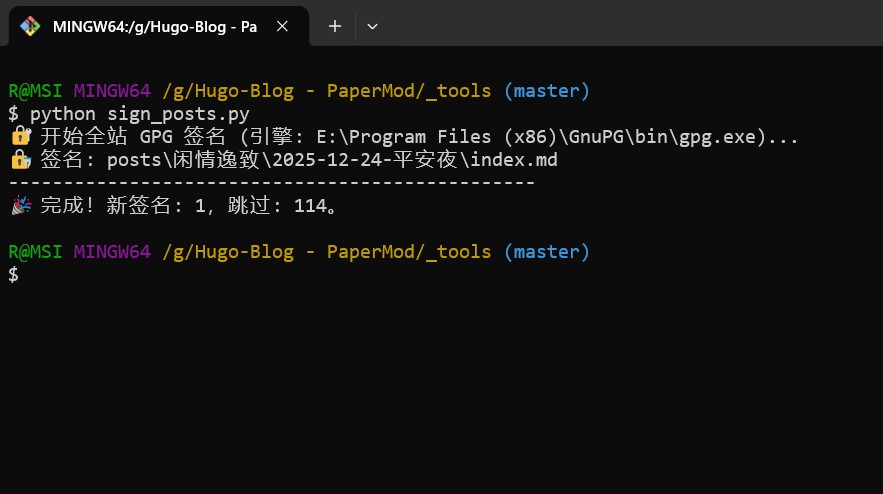The image size is (883, 494).
Task: Expand the terminal profiles dropdown chevron
Action: (372, 27)
